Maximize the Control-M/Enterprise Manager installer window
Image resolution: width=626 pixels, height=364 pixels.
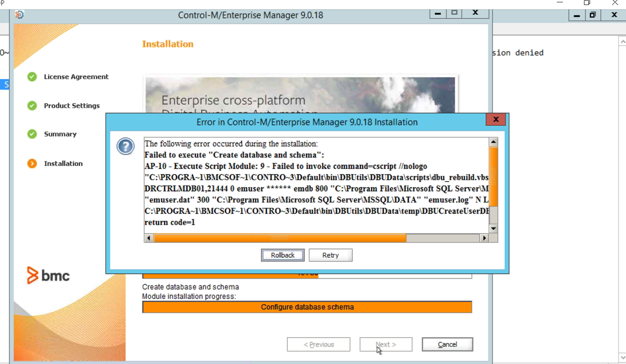tap(455, 13)
